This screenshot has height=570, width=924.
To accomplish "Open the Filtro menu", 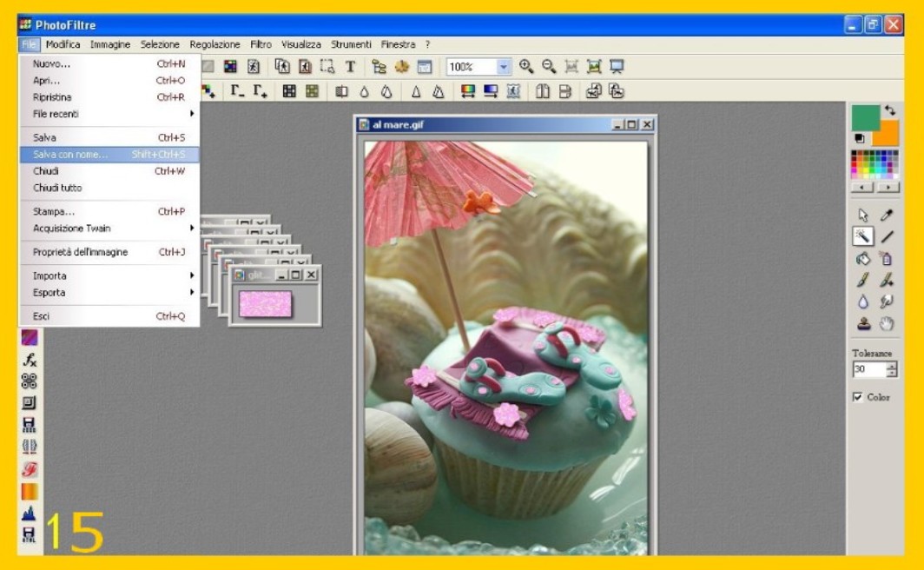I will [x=261, y=44].
